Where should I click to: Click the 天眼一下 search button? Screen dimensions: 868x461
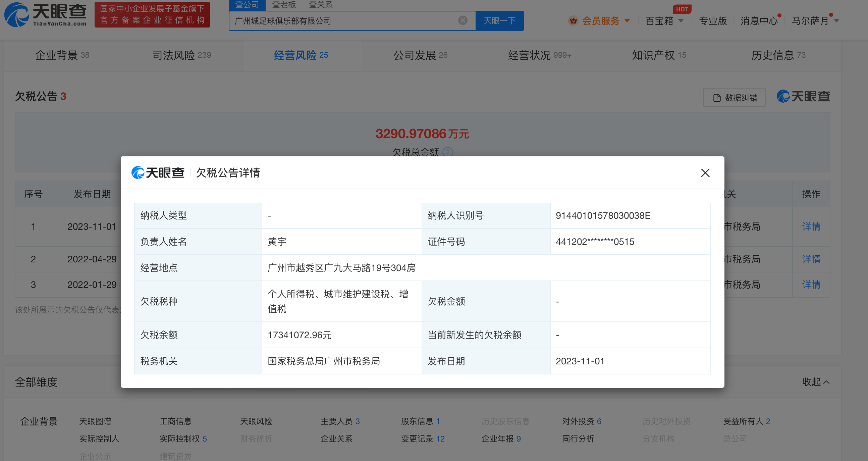[x=499, y=21]
